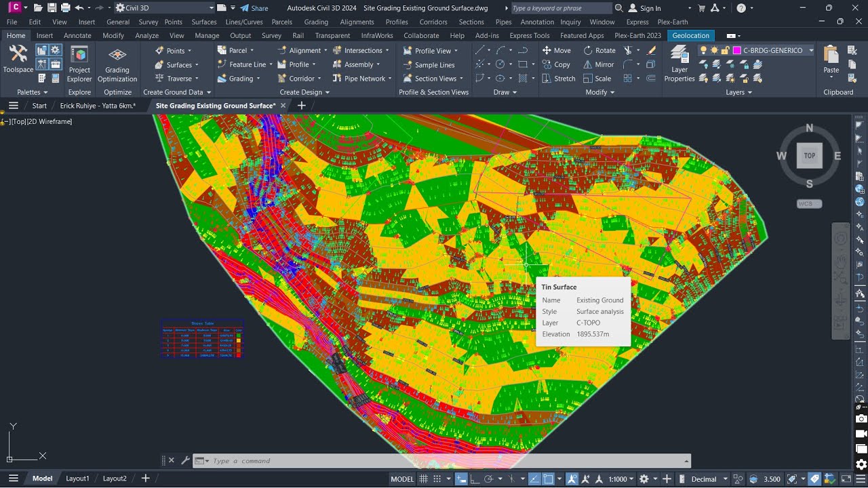Viewport: 868px width, 488px height.
Task: Toggle layer on/off lightbulb icon
Action: (703, 50)
